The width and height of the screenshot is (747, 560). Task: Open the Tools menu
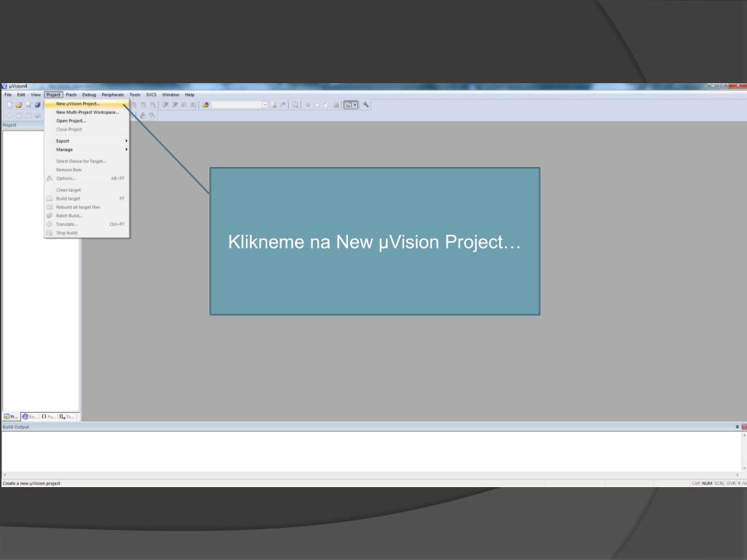point(135,95)
